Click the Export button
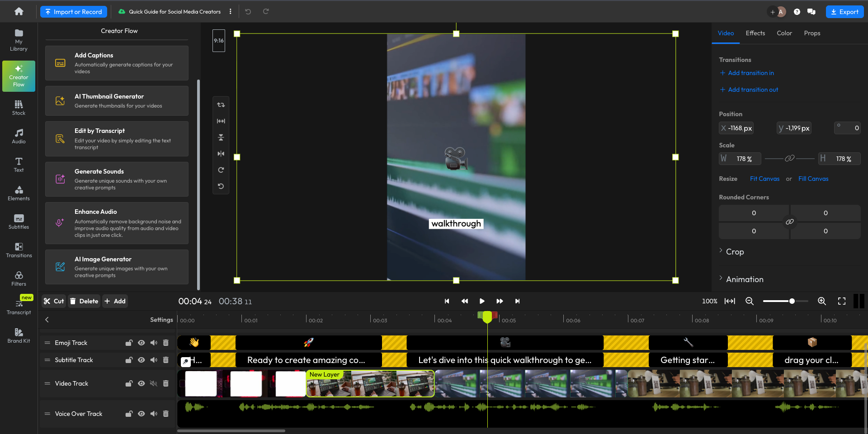Viewport: 868px width, 434px height. point(844,11)
